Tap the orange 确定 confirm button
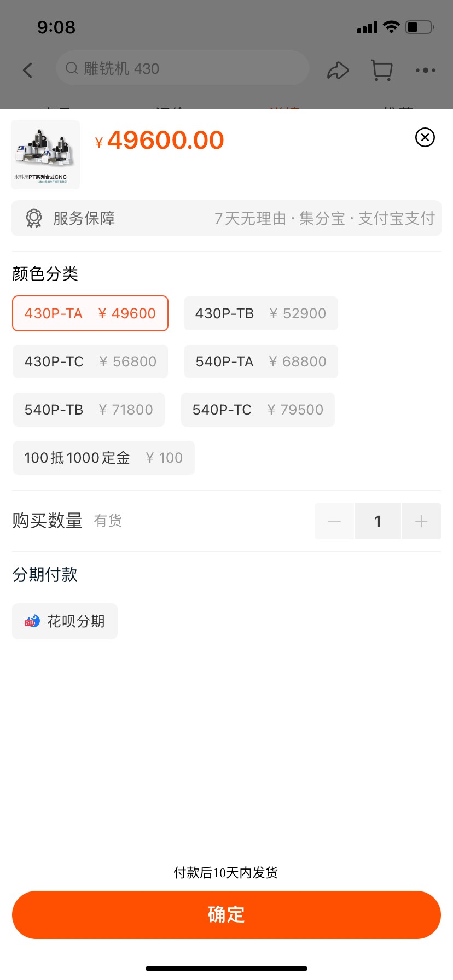The width and height of the screenshot is (453, 980). tap(226, 915)
